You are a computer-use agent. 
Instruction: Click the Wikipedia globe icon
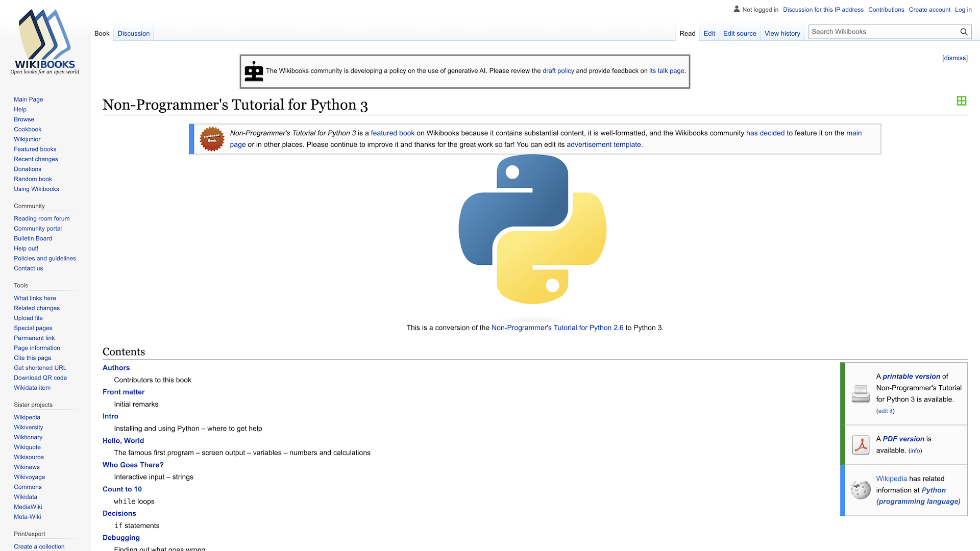click(861, 490)
